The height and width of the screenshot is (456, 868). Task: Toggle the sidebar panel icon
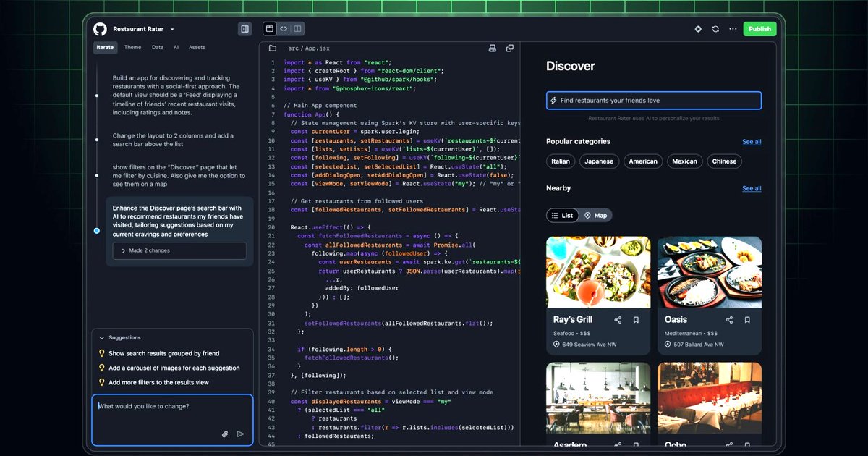244,28
